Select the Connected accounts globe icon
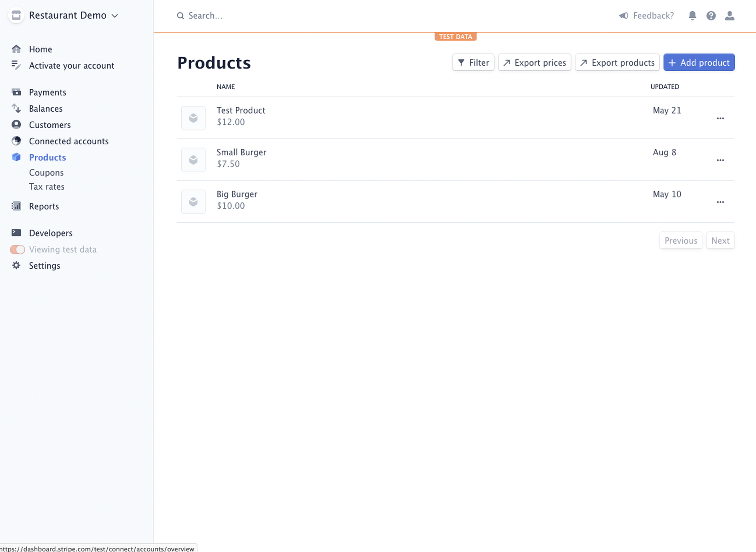Viewport: 756px width, 552px height. [17, 141]
